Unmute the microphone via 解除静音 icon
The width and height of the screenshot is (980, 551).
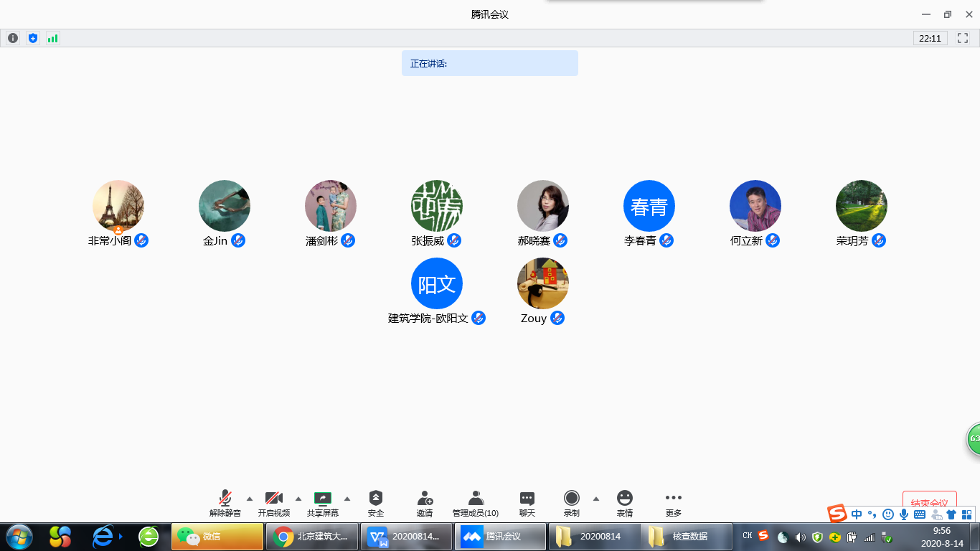[x=225, y=499]
